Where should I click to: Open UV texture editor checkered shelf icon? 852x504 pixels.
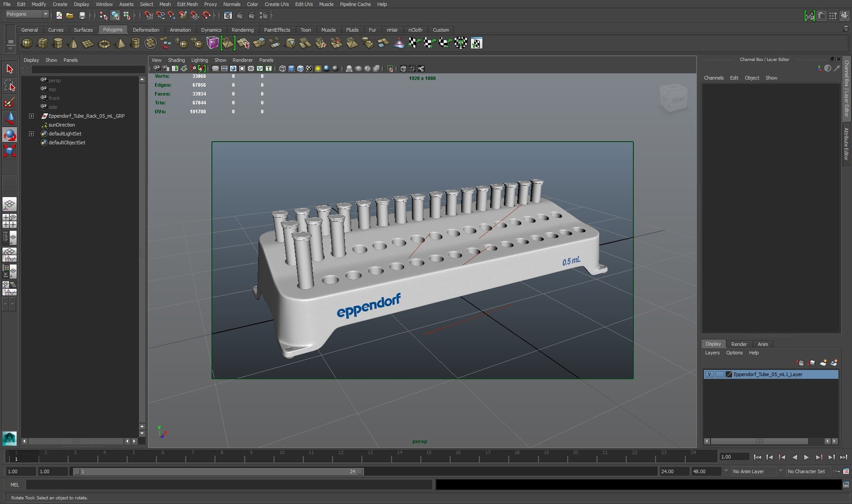(476, 43)
